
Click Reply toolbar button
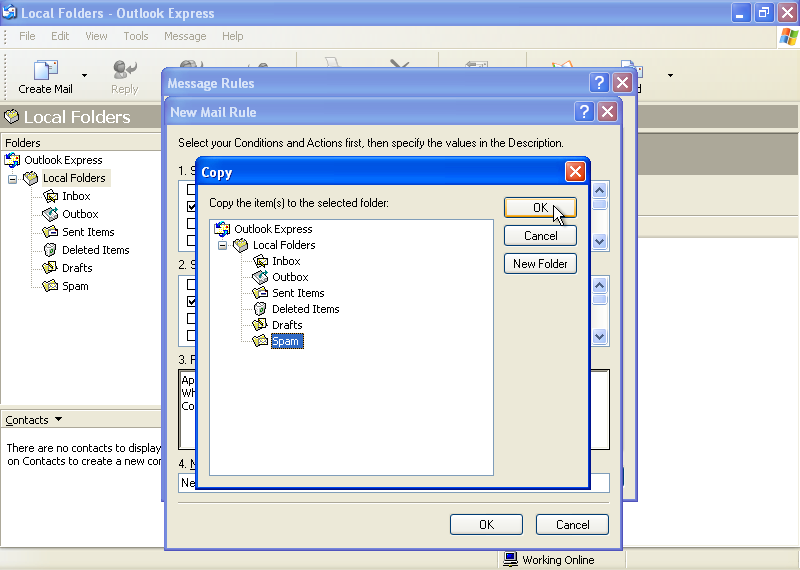(124, 77)
